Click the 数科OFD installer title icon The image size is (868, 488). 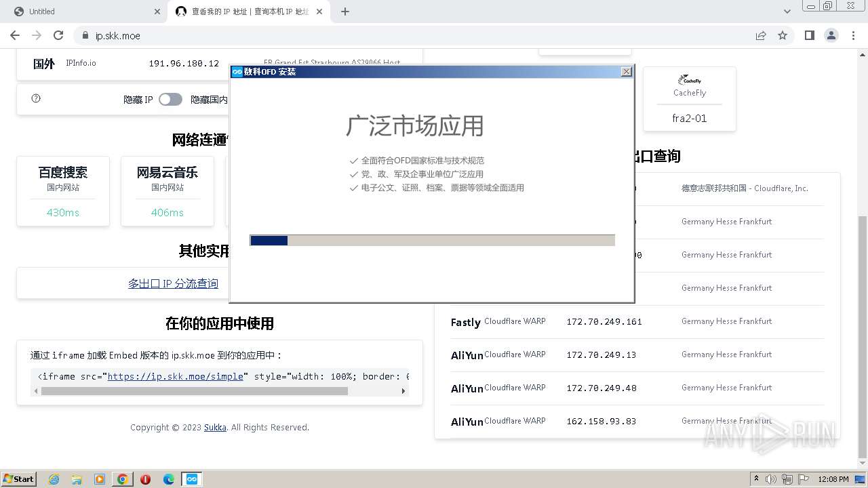click(x=237, y=72)
